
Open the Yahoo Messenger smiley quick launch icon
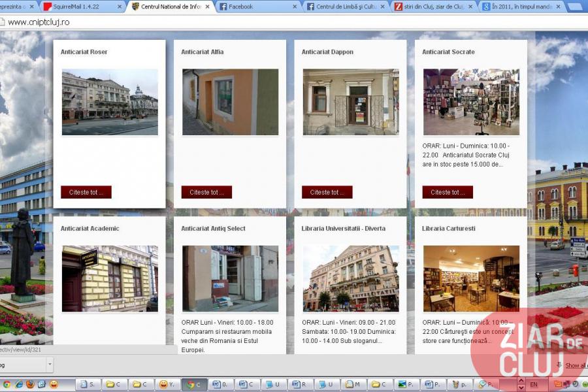(54, 384)
